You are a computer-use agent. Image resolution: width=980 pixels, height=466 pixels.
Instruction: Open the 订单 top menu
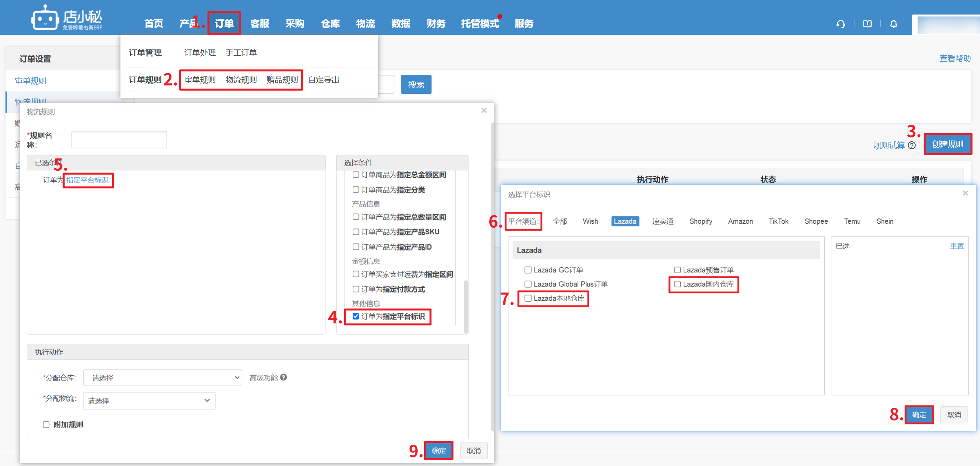pos(224,24)
